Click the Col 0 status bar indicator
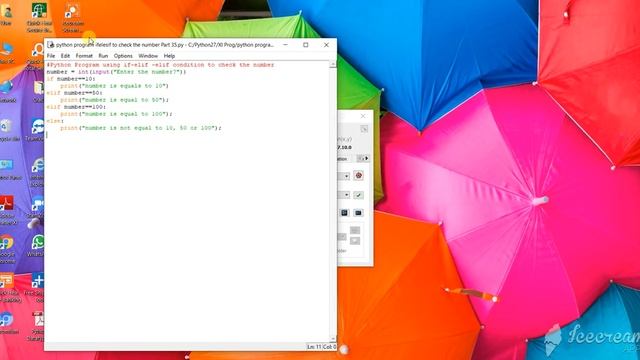640x360 pixels. (x=329, y=347)
